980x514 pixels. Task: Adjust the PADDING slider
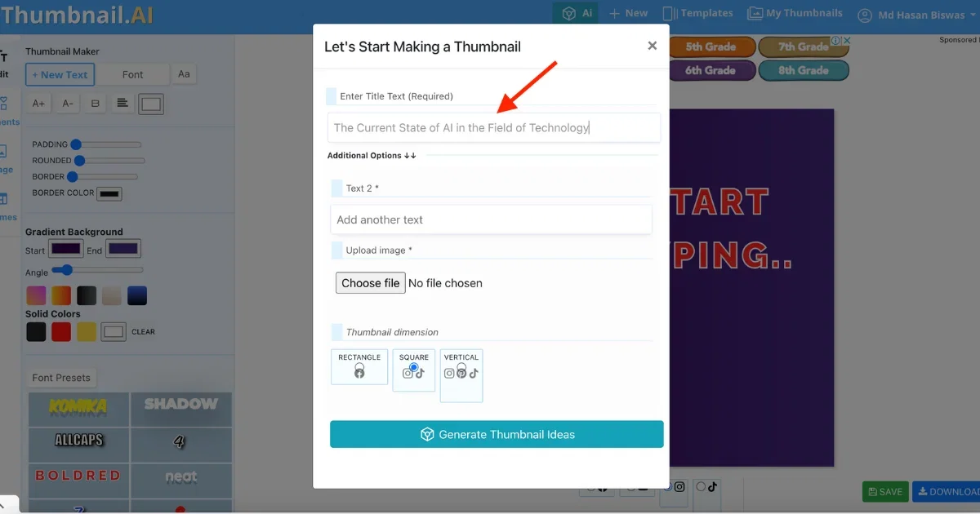click(x=106, y=144)
